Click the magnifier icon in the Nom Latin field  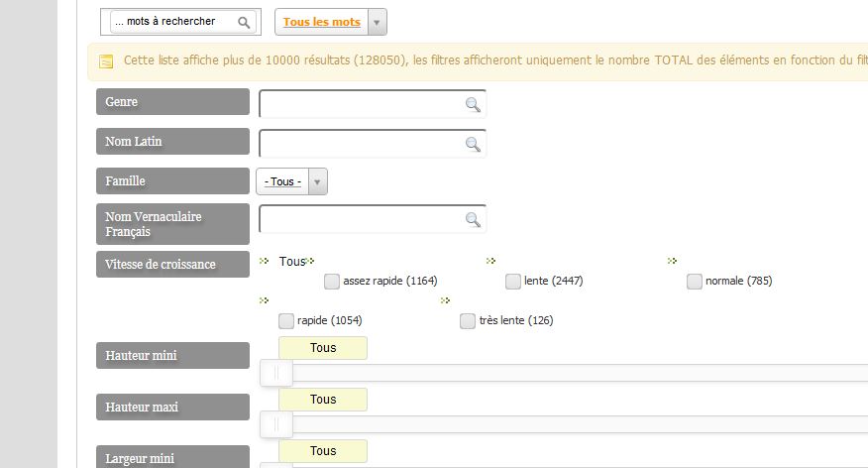point(473,144)
